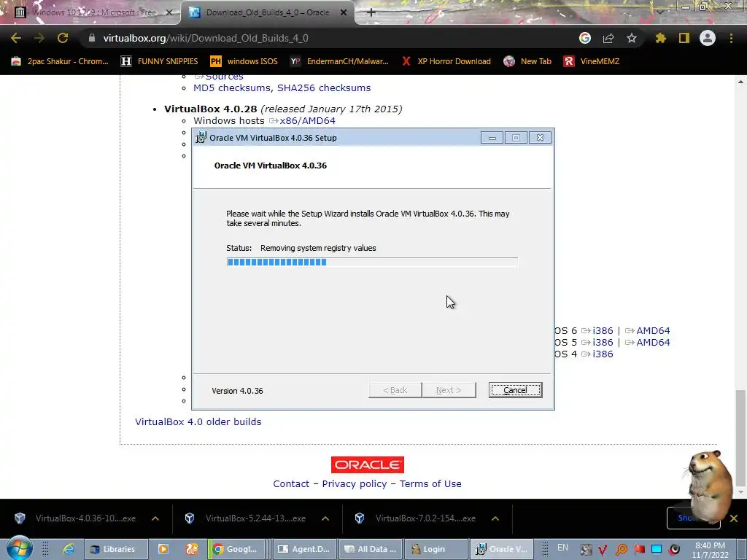Open the Libraries taskbar window

tap(115, 549)
